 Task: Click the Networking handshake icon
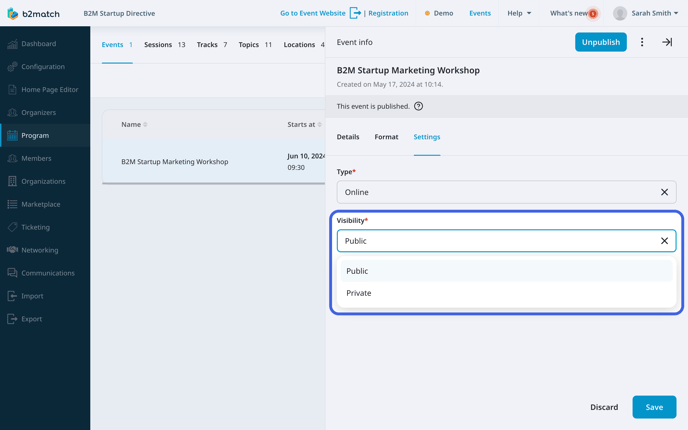pyautogui.click(x=12, y=250)
